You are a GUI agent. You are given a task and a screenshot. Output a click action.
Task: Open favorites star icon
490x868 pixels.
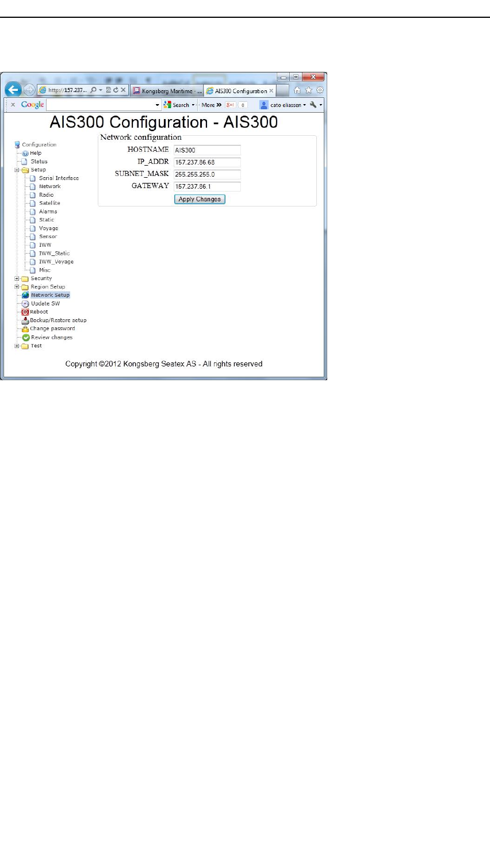[x=309, y=90]
